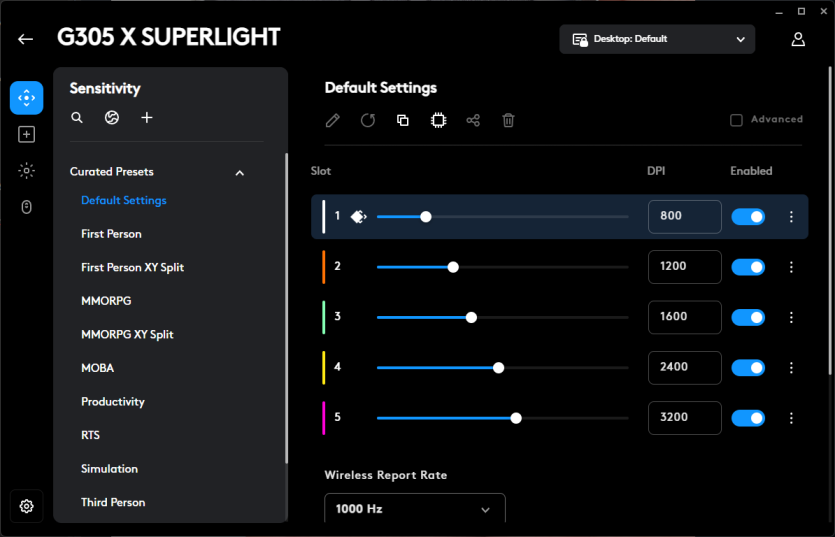The width and height of the screenshot is (835, 537).
Task: Rename preset with the pencil icon
Action: [332, 120]
